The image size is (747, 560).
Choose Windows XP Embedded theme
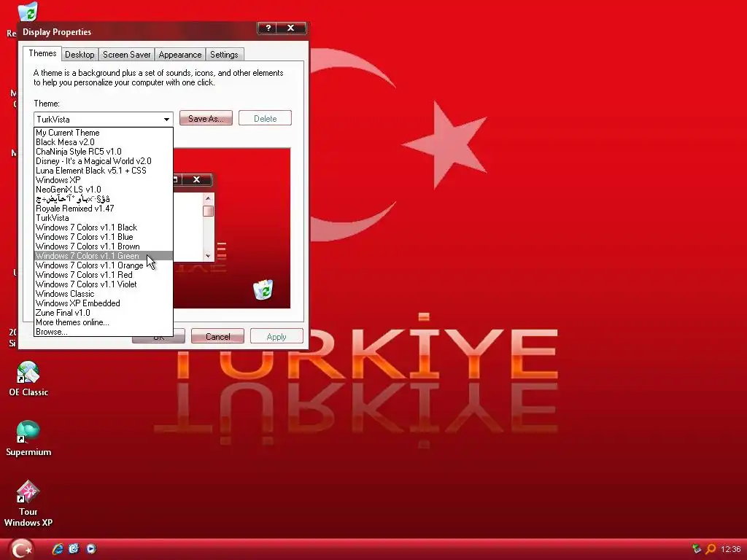pyautogui.click(x=104, y=303)
